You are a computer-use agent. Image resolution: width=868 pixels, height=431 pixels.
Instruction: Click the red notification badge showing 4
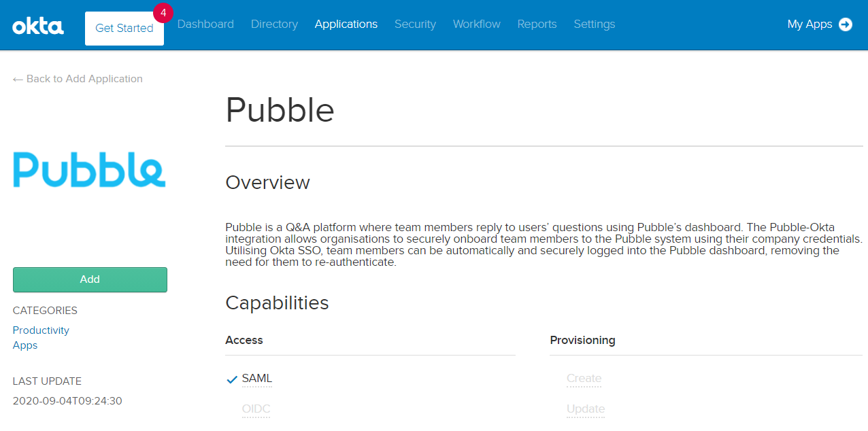(x=163, y=12)
